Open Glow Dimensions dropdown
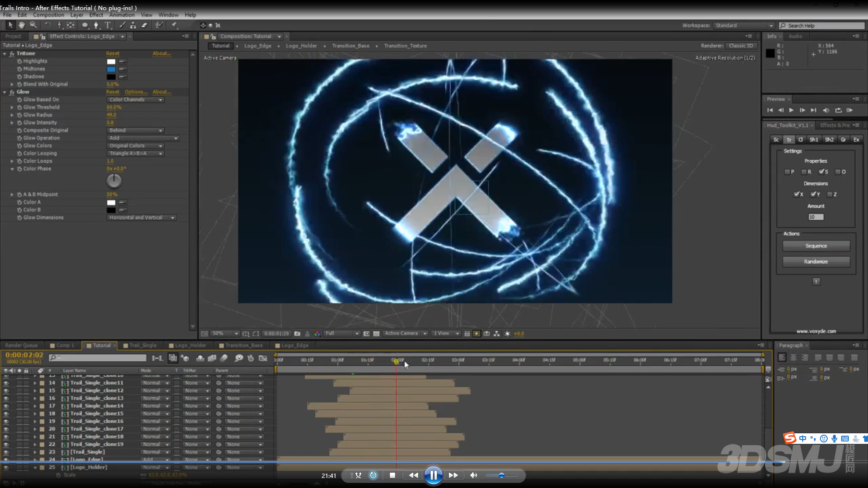The width and height of the screenshot is (868, 488). point(142,218)
